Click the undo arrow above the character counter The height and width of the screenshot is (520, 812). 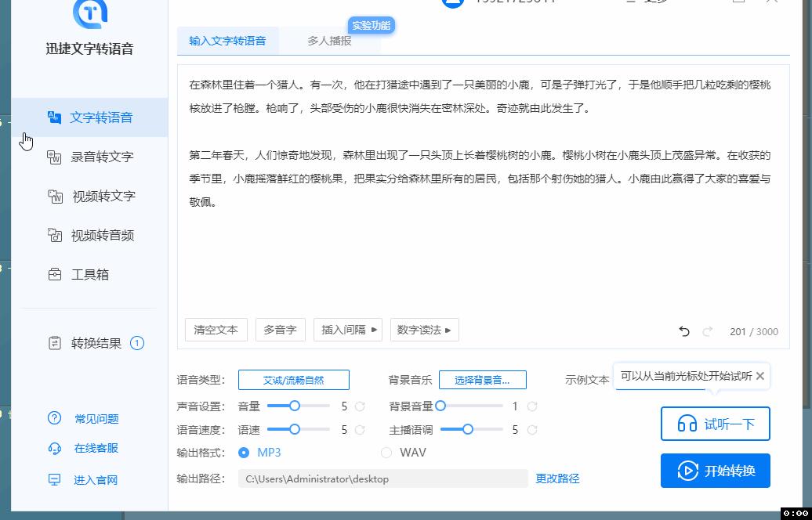(x=683, y=331)
